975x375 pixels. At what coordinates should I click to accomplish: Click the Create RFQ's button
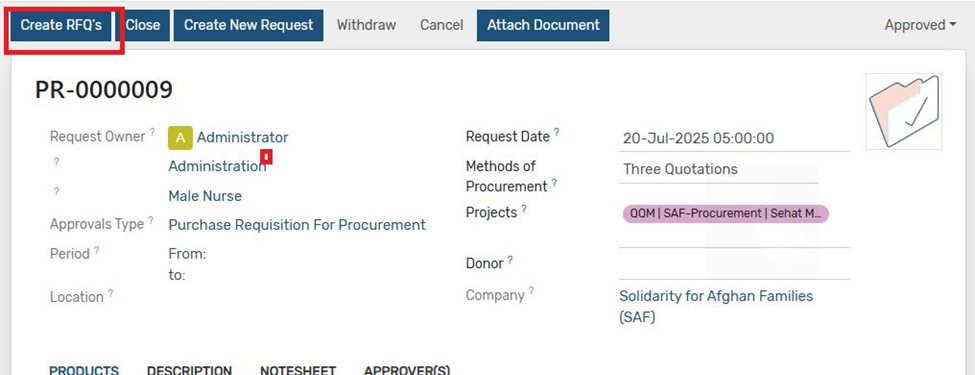pyautogui.click(x=61, y=25)
